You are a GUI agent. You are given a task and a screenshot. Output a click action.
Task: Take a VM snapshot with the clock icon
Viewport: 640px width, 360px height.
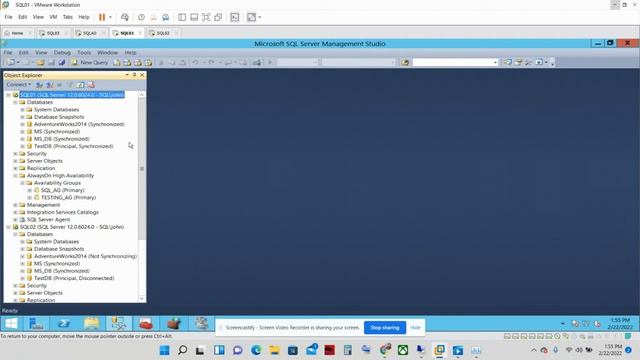(141, 17)
